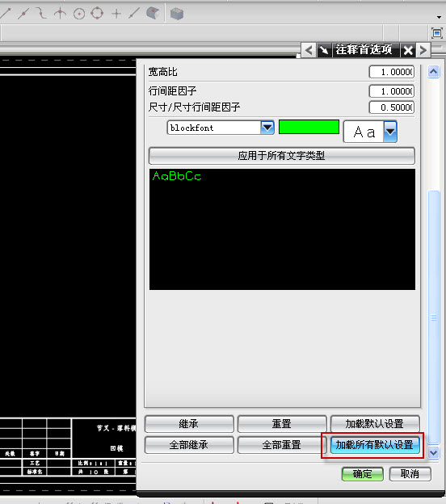Enable the Point on Curve snap icon
Image resolution: width=446 pixels, height=504 pixels.
pyautogui.click(x=134, y=14)
